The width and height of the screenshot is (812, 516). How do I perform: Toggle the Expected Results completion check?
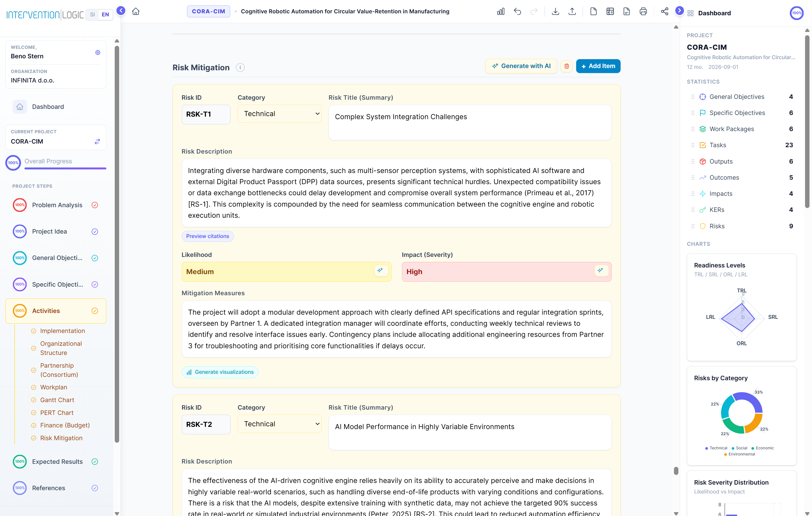pos(95,462)
